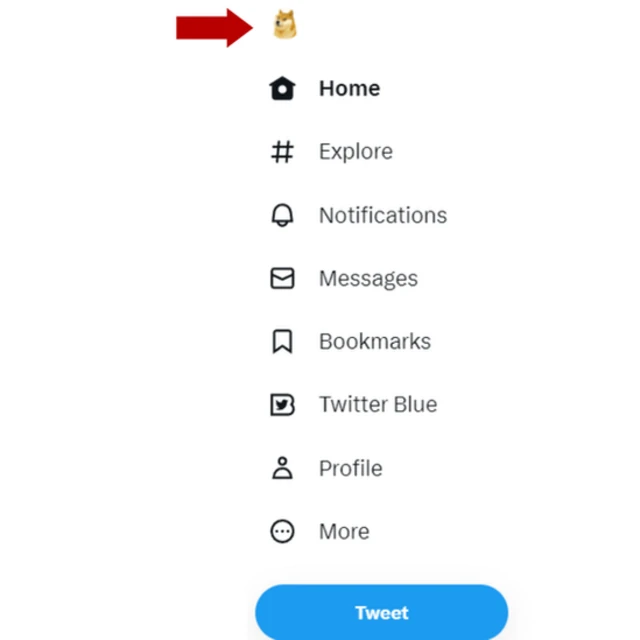Open the Notifications bell icon

click(x=283, y=215)
